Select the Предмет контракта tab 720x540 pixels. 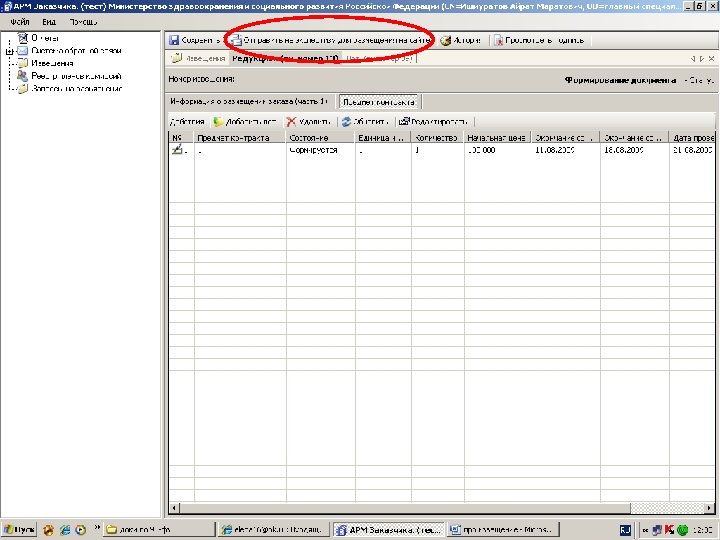[x=379, y=102]
